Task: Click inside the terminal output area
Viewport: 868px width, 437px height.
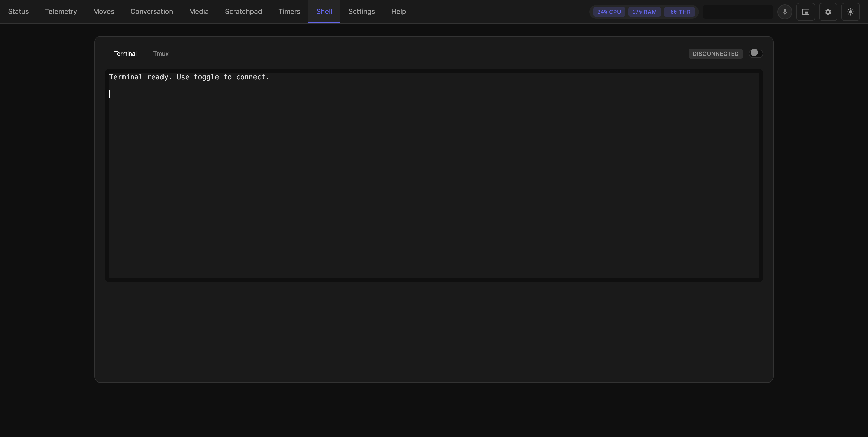Action: [x=434, y=175]
